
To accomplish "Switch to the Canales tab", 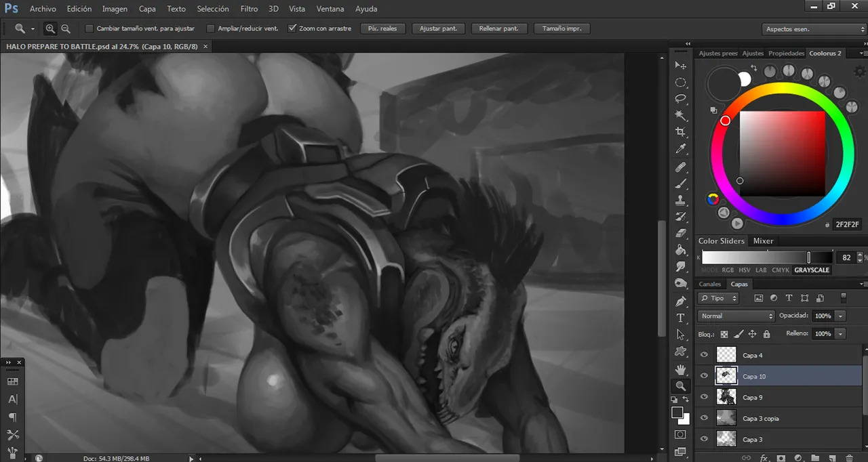I will click(x=710, y=284).
